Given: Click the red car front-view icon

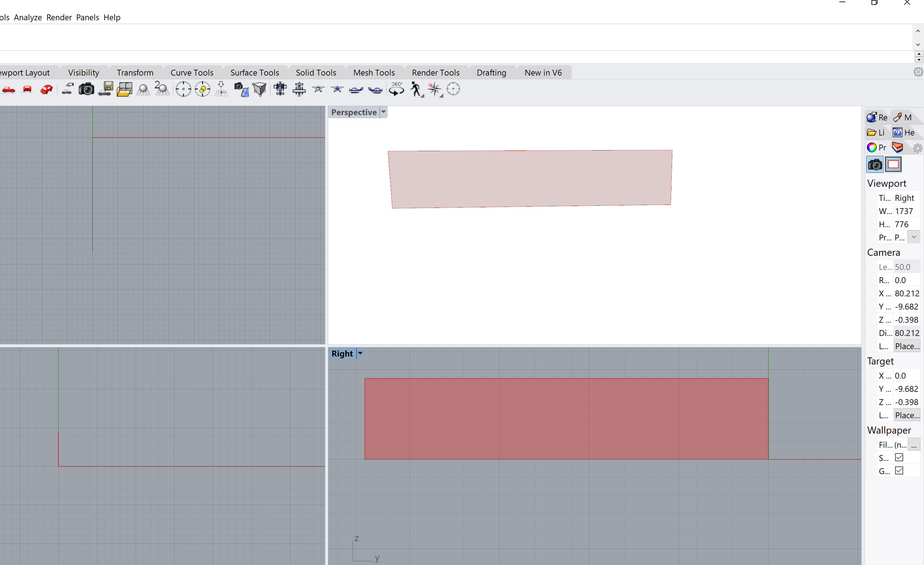Looking at the screenshot, I should (x=27, y=89).
